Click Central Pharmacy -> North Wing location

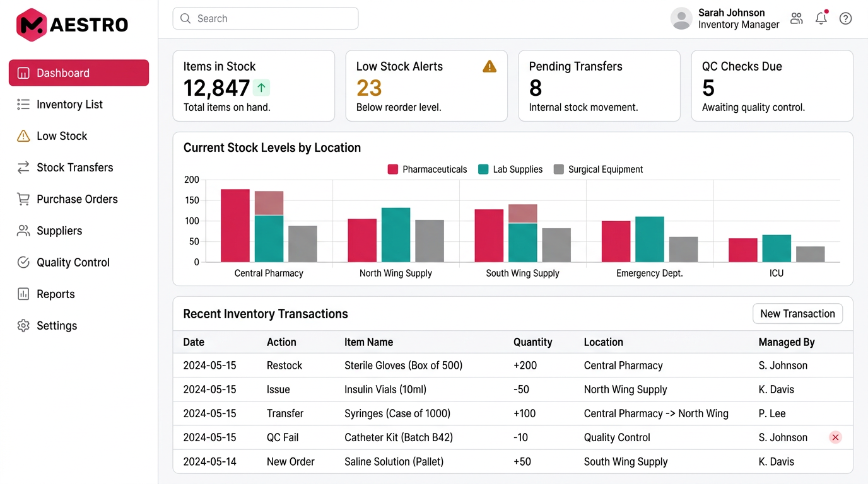tap(656, 413)
